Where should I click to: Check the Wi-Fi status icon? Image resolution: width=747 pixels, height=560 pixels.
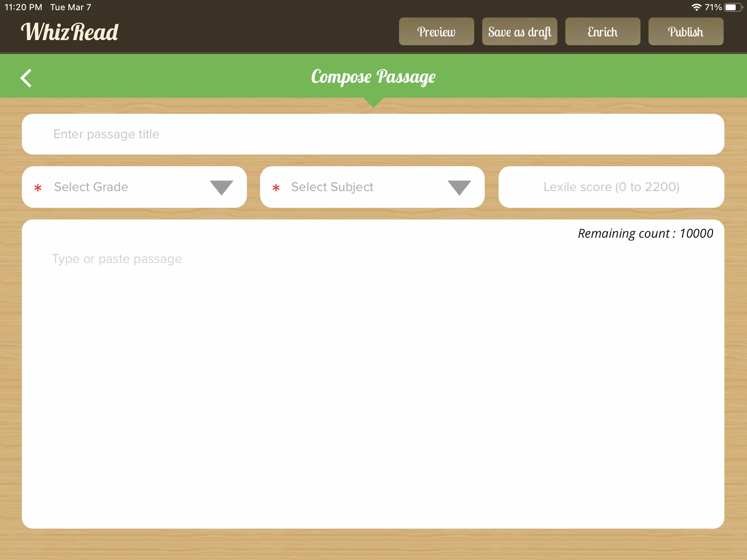tap(696, 7)
